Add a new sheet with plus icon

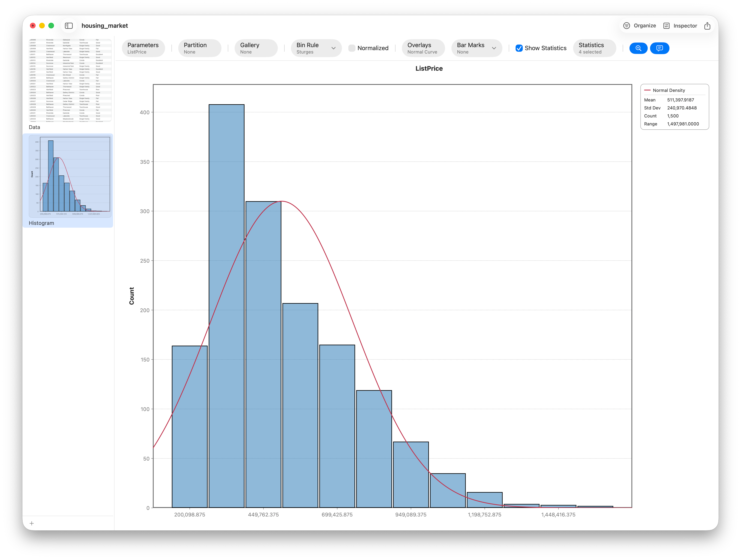[32, 523]
